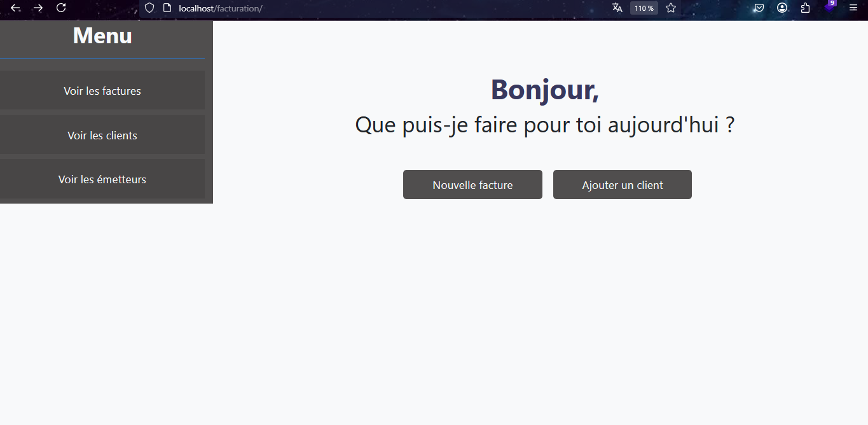Screen dimensions: 868x425
Task: Translate this page icon
Action: pos(617,8)
